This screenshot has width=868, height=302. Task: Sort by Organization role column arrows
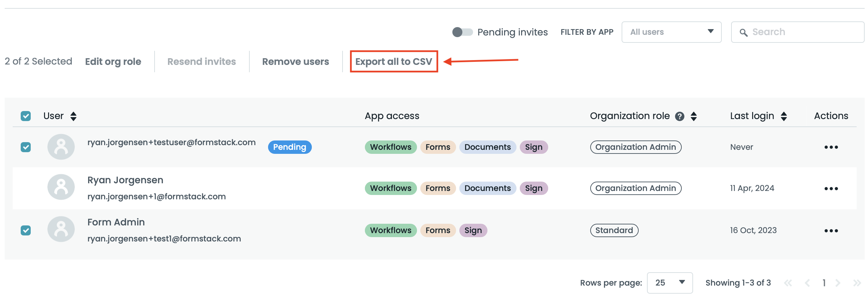pos(693,116)
